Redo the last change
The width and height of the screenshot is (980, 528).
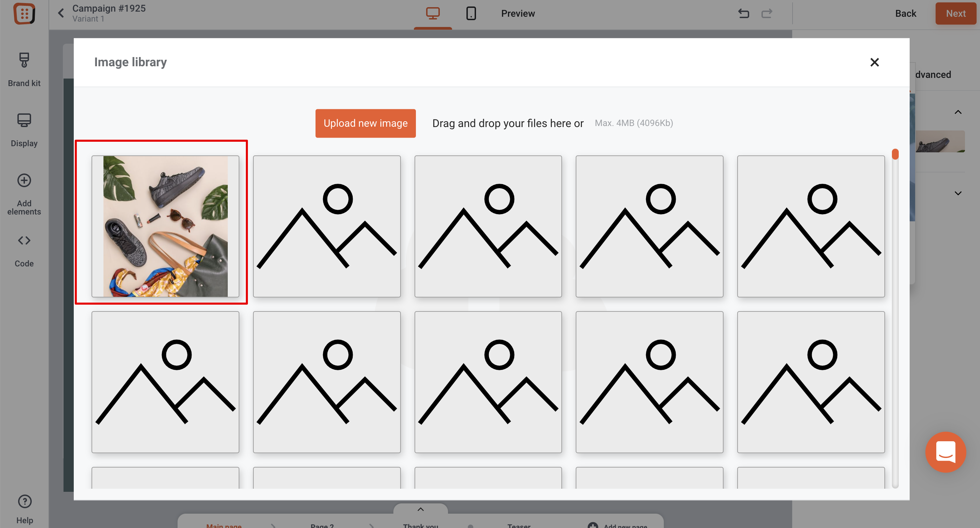(767, 14)
